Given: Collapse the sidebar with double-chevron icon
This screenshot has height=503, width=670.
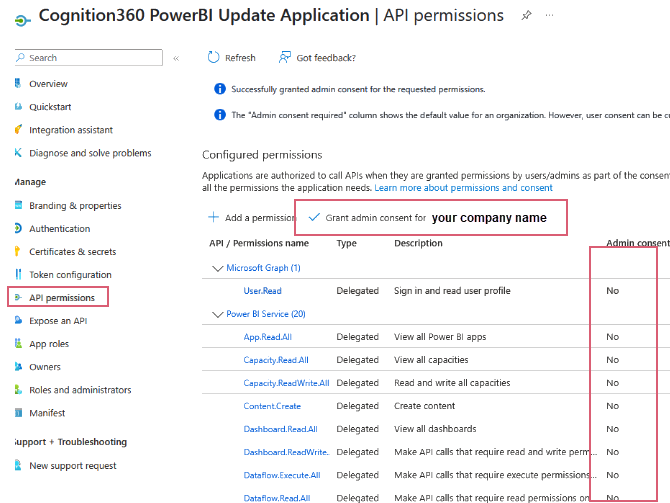Looking at the screenshot, I should click(176, 58).
